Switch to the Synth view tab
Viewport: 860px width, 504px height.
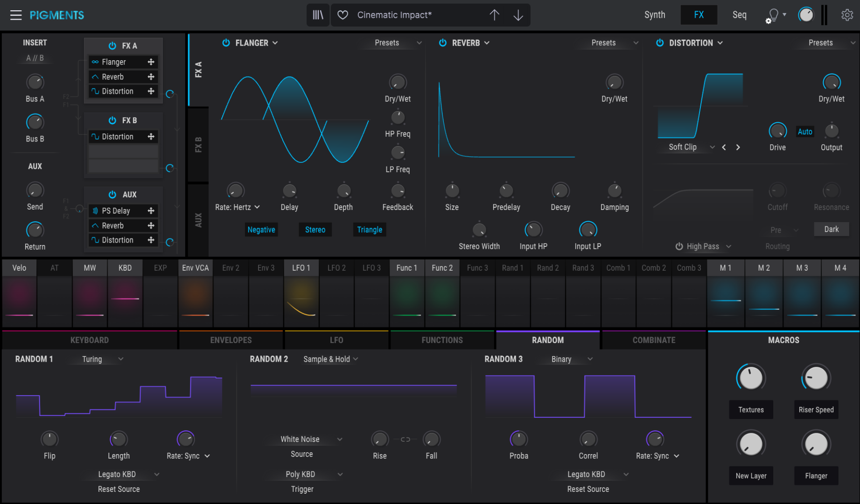(x=655, y=15)
